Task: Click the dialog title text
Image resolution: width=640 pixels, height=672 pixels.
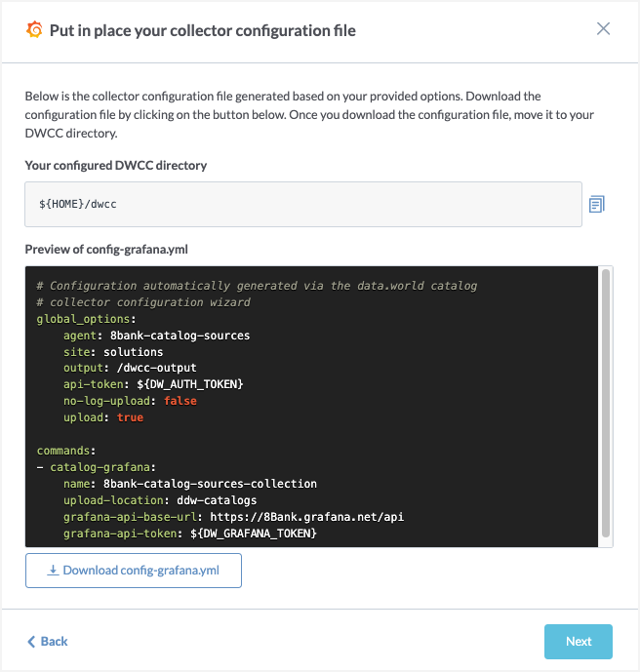Action: coord(203,30)
